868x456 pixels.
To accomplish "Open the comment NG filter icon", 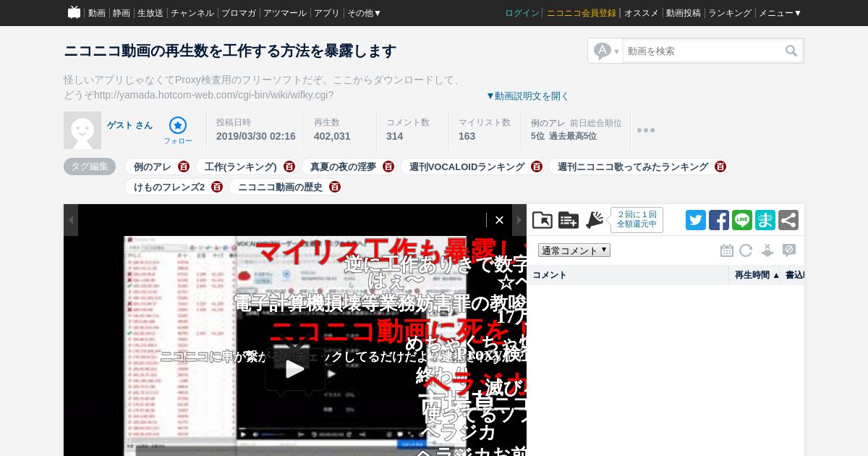I will point(789,250).
